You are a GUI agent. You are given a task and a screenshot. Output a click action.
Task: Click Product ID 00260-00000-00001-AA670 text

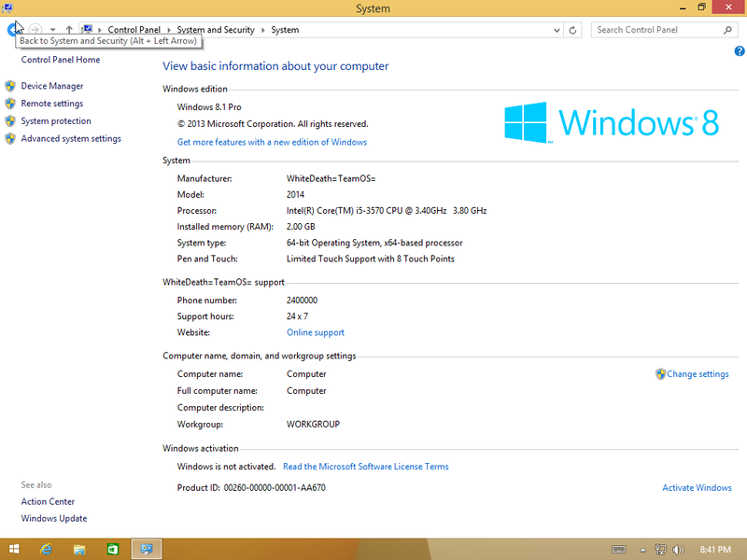[x=251, y=487]
